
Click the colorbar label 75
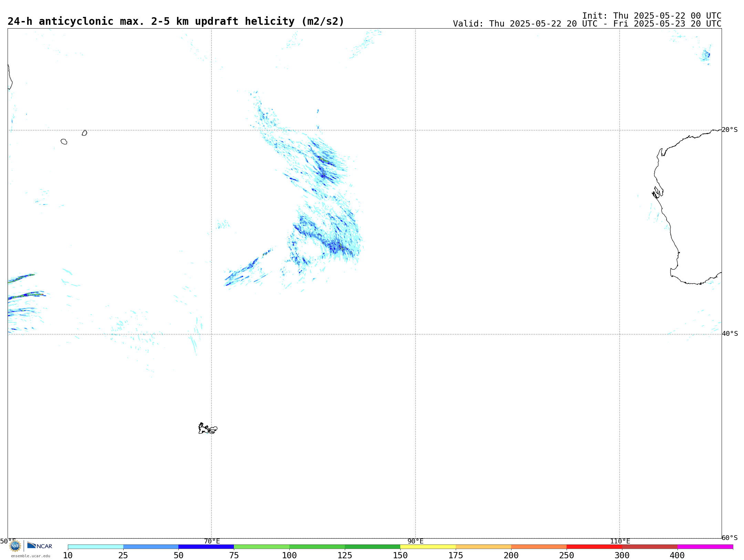pyautogui.click(x=234, y=556)
